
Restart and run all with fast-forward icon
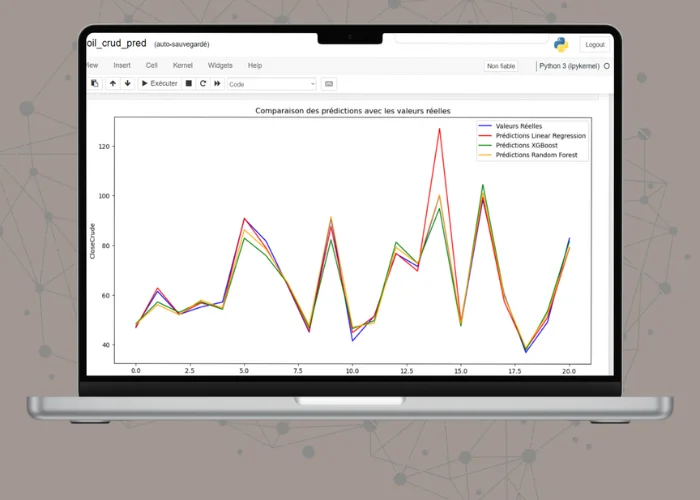pos(217,84)
